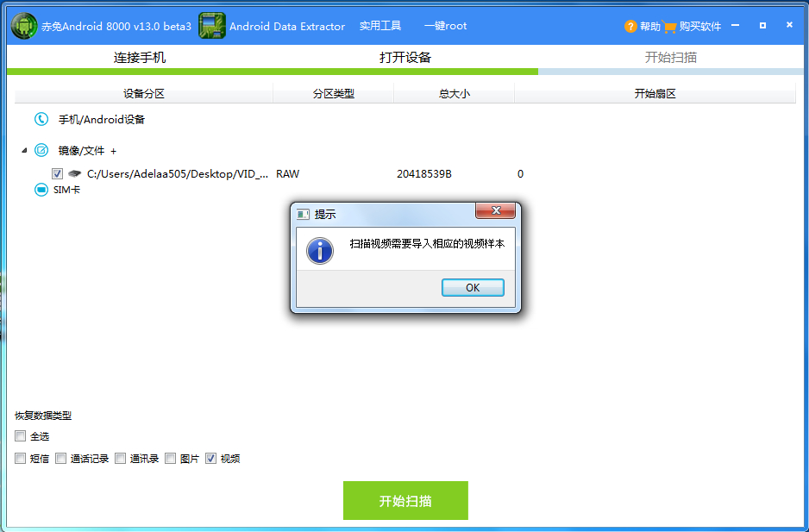Click the green 开始扫描 button
The height and width of the screenshot is (532, 809).
point(405,500)
